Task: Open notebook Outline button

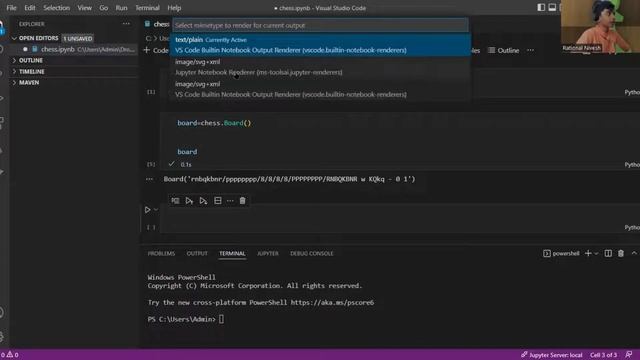Action: click(504, 50)
